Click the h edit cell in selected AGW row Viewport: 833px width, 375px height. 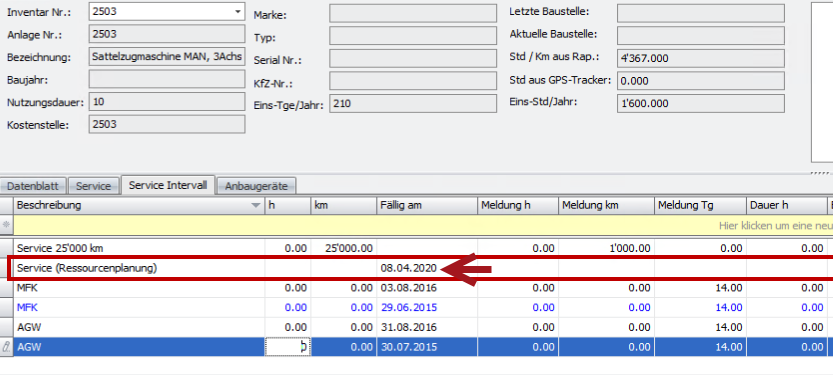tap(288, 347)
